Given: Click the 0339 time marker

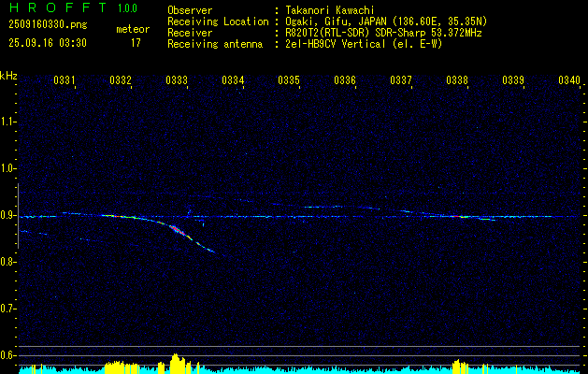Looking at the screenshot, I should coord(513,79).
